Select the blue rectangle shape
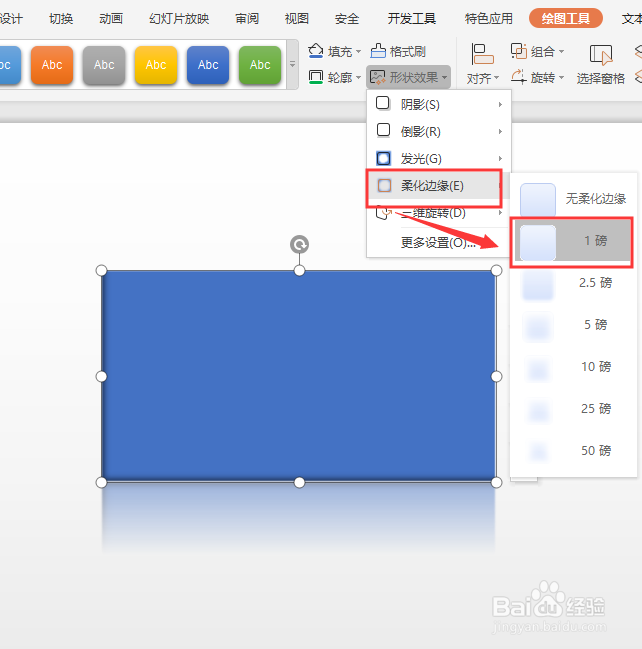Viewport: 642px width, 649px height. pyautogui.click(x=299, y=376)
